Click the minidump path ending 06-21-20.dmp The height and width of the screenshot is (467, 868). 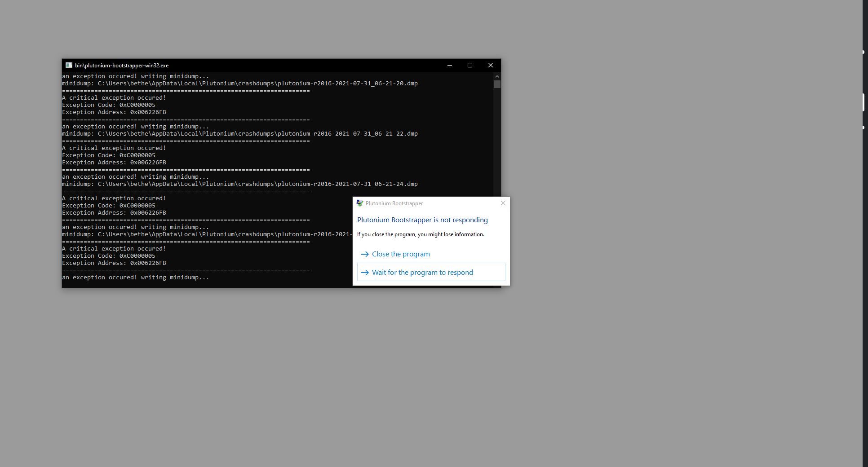coord(257,84)
